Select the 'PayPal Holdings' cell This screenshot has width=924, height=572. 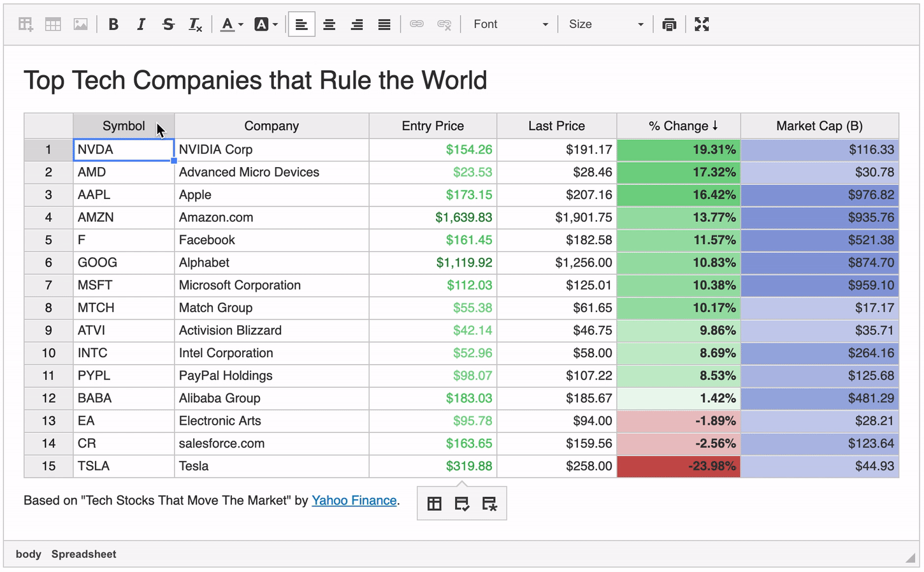point(271,376)
